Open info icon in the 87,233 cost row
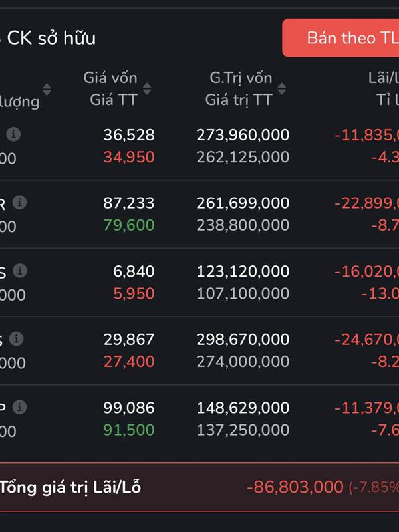 (x=20, y=202)
